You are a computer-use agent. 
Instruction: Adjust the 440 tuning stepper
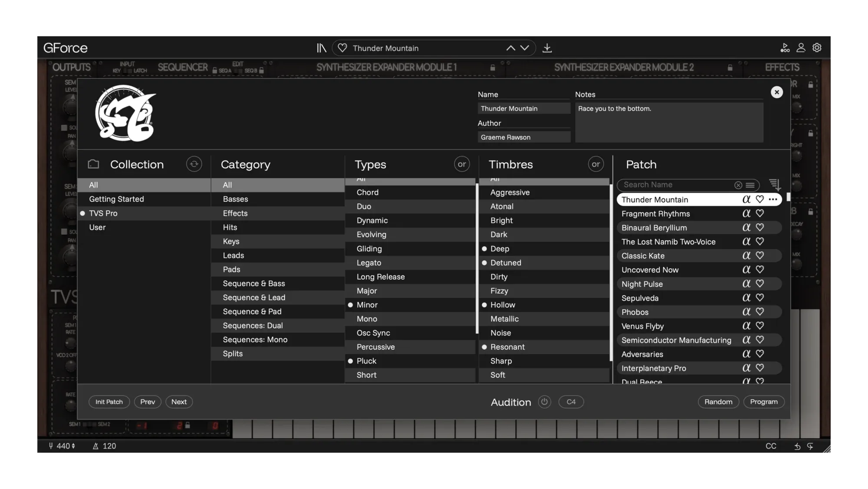73,446
